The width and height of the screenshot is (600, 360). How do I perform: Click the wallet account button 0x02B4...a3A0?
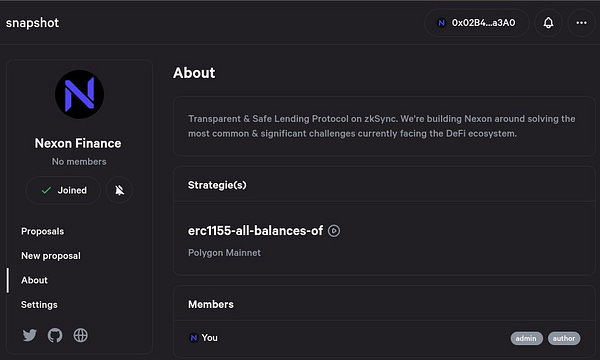click(477, 23)
